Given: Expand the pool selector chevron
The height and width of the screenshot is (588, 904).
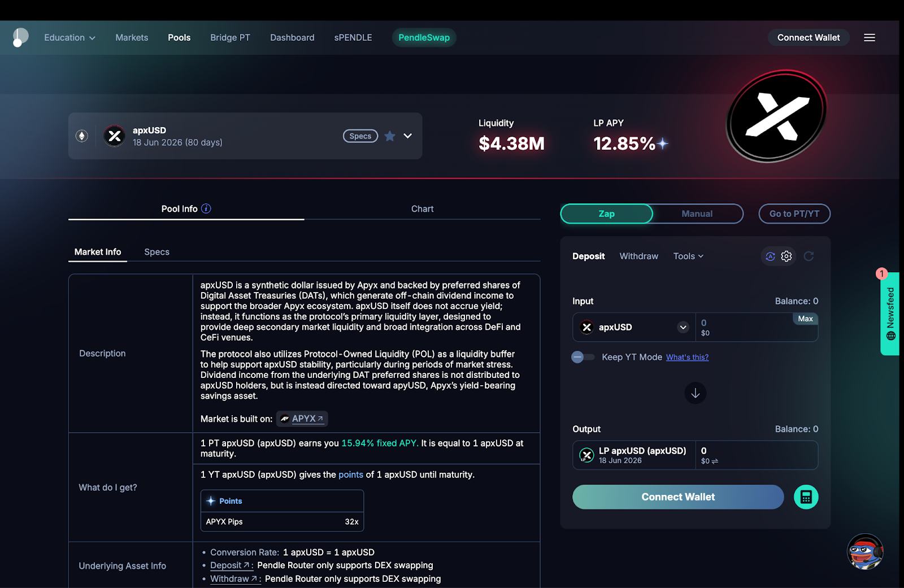Looking at the screenshot, I should (x=408, y=136).
